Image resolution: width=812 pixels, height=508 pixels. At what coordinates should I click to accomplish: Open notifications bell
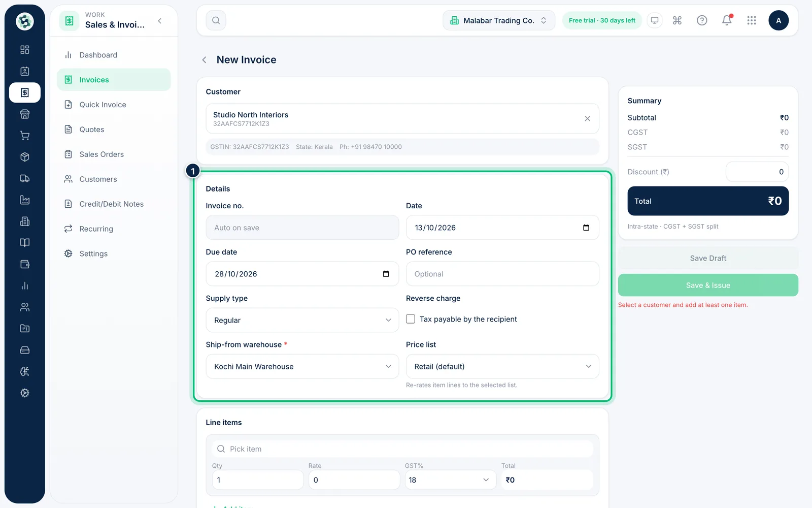click(727, 20)
